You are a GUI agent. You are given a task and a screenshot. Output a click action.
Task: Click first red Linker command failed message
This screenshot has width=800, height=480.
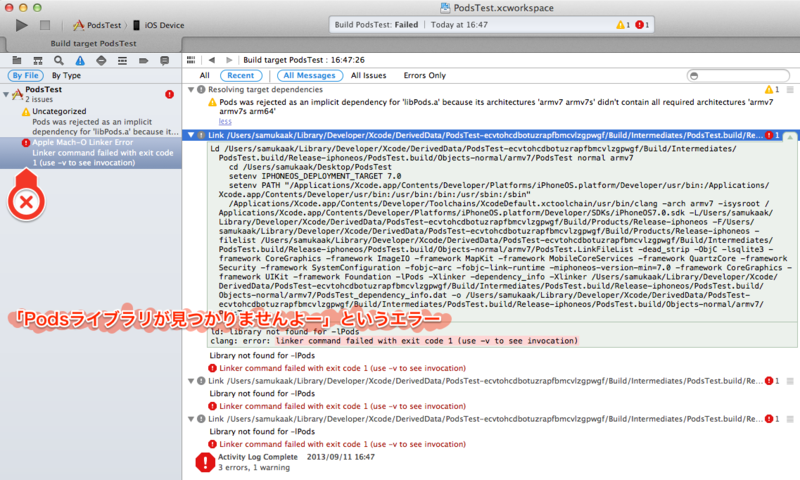point(342,368)
